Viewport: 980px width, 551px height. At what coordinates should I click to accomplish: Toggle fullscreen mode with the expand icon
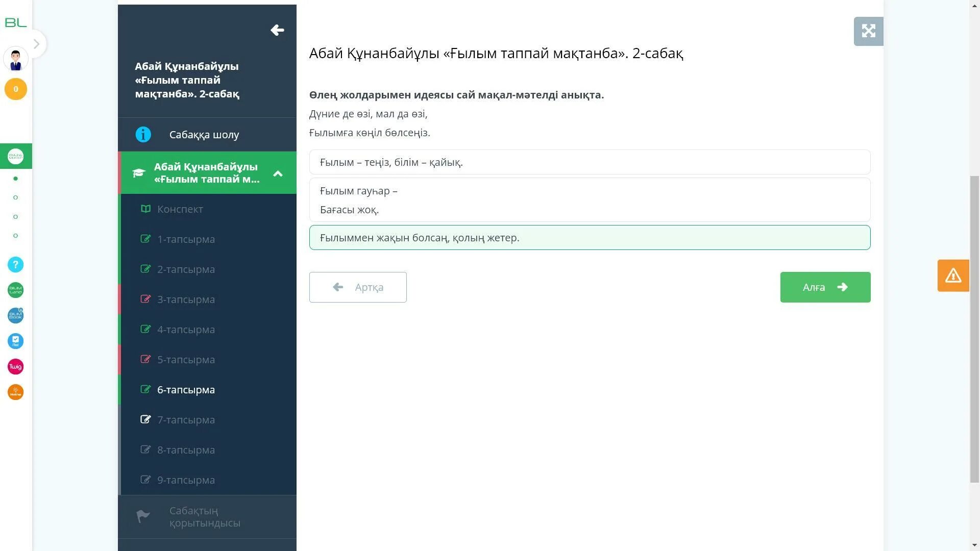[868, 31]
